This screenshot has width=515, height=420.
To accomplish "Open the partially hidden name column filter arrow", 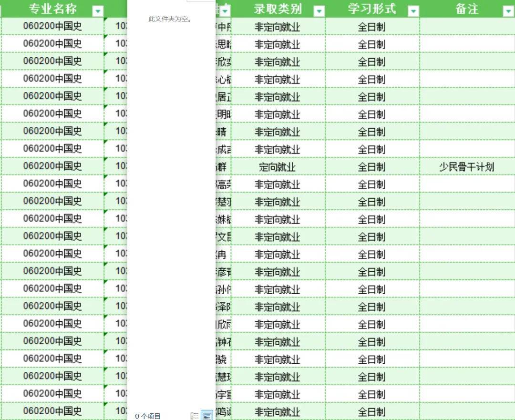I will pos(225,11).
